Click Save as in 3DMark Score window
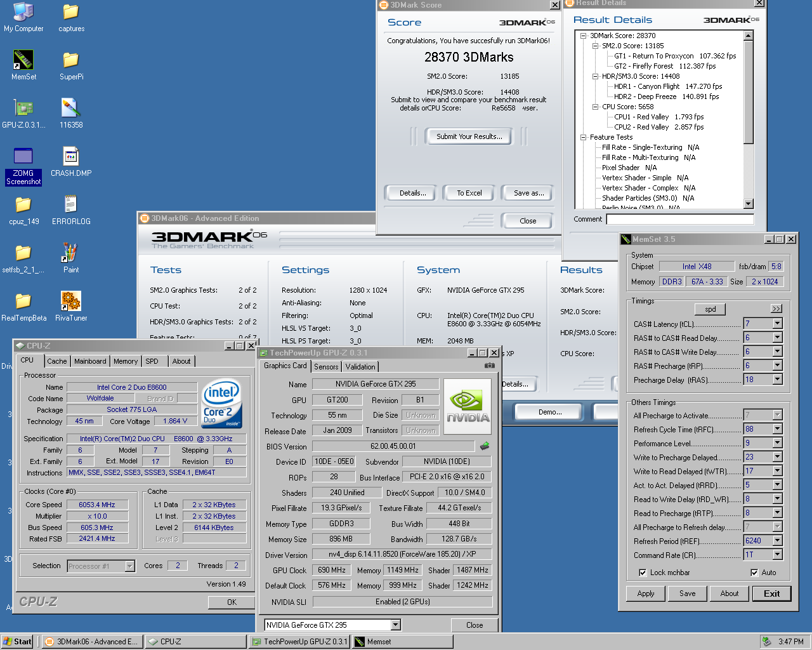Image resolution: width=812 pixels, height=650 pixels. pyautogui.click(x=528, y=193)
